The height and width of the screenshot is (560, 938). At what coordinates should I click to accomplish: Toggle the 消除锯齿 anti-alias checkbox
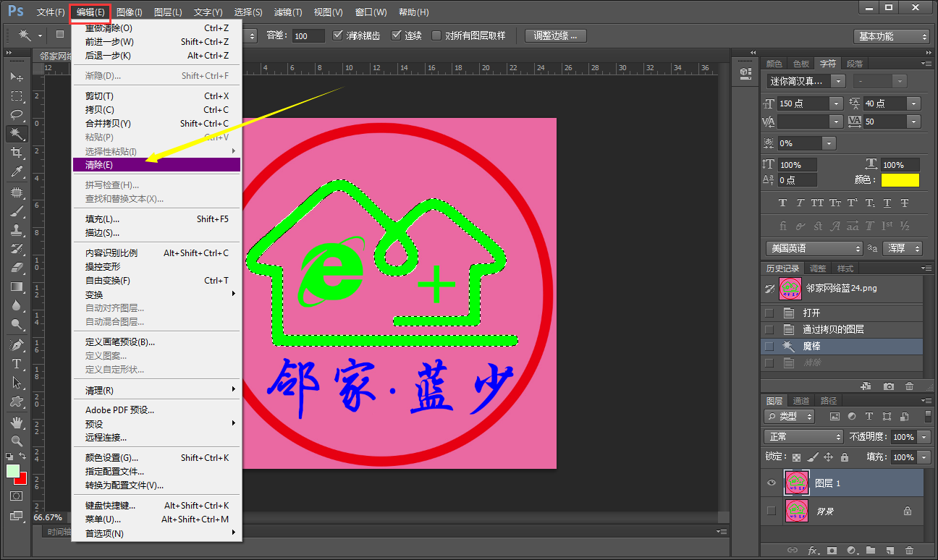click(338, 35)
